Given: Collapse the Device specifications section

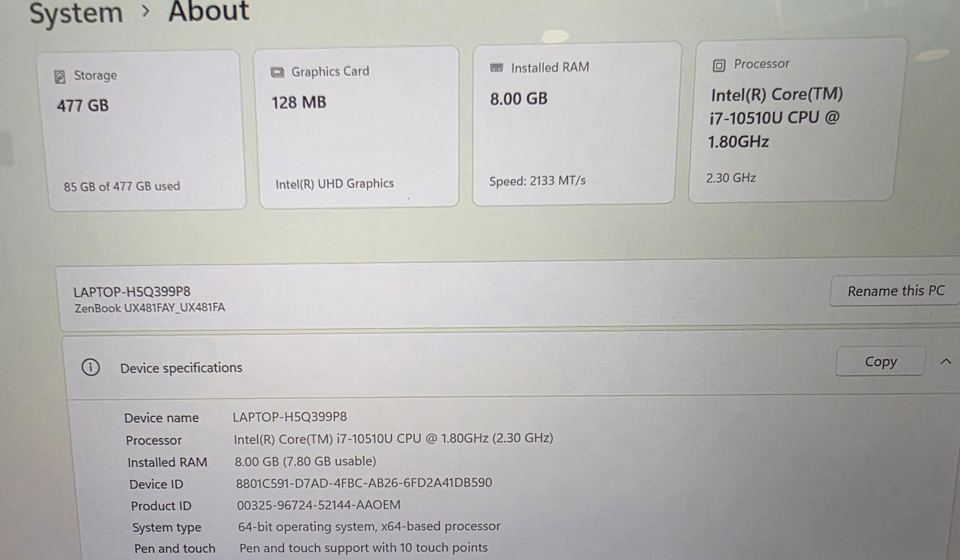Looking at the screenshot, I should tap(945, 361).
